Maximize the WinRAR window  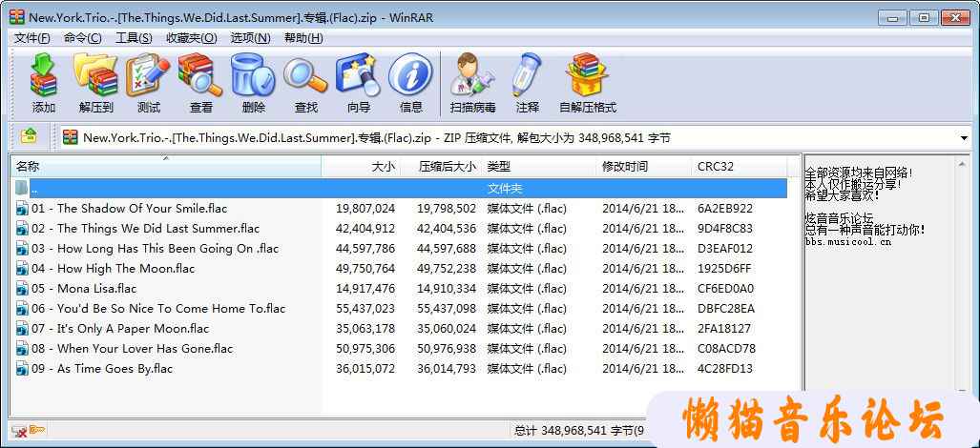[x=924, y=18]
